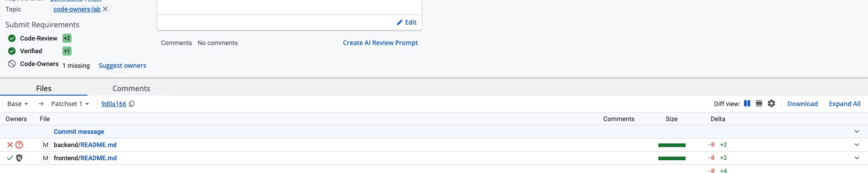Viewport: 868px width, 173px height.
Task: Click shield owner icon for frontend/README.md
Action: 19,158
